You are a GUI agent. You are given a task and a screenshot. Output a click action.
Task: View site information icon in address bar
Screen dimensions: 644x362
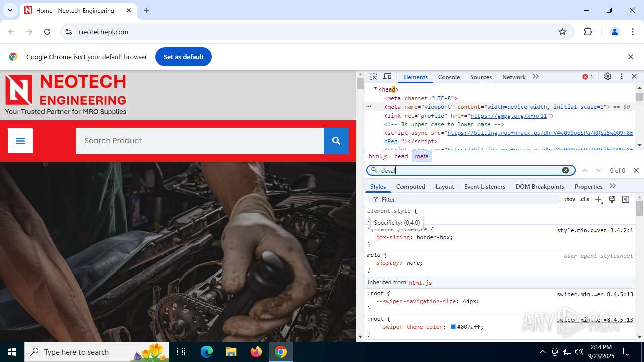[69, 32]
